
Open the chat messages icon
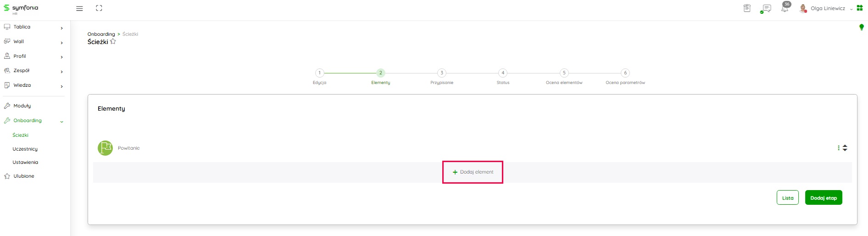click(x=766, y=9)
